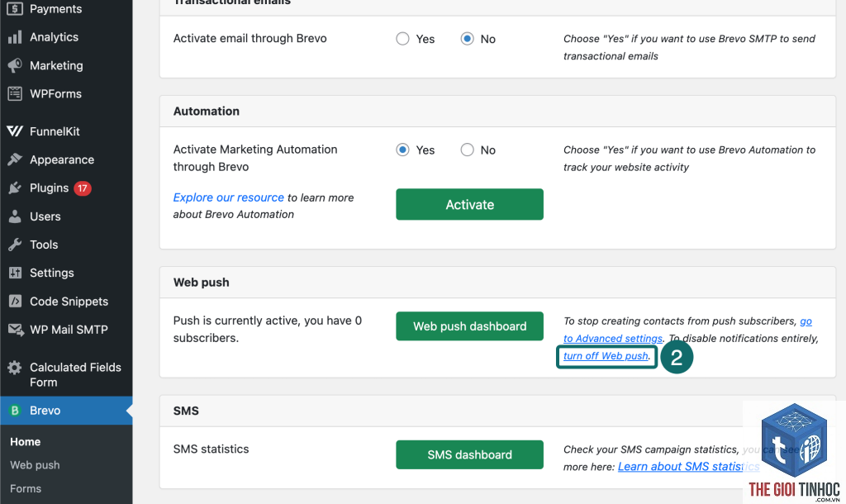Image resolution: width=846 pixels, height=504 pixels.
Task: Click the Brevo B logo icon
Action: click(15, 411)
